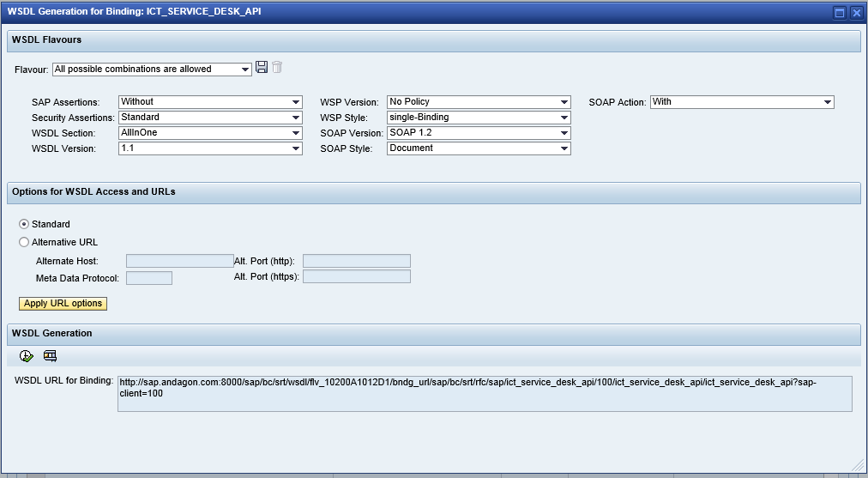Maximize the WSDL Generation dialog
This screenshot has height=478, width=868.
point(840,12)
